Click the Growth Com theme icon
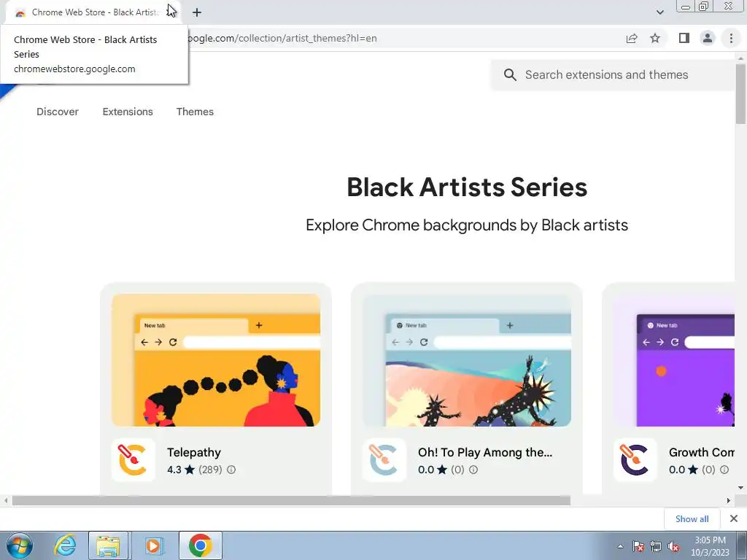 coord(635,460)
